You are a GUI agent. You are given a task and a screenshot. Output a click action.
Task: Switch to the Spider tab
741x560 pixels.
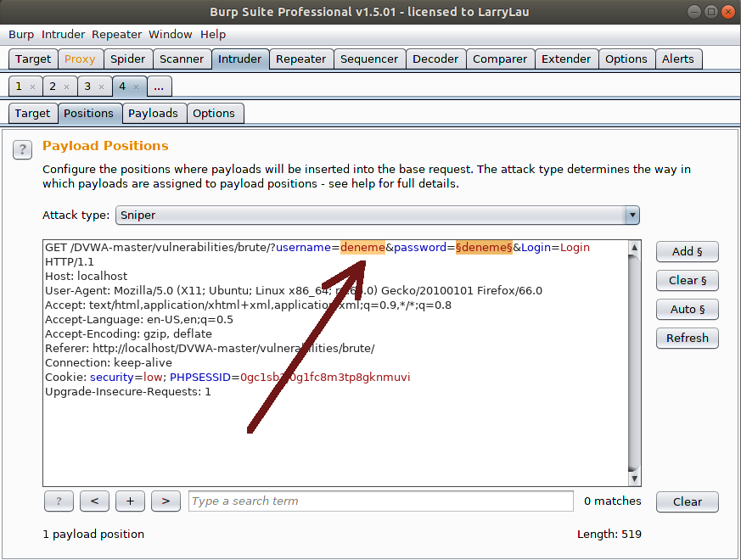point(128,59)
